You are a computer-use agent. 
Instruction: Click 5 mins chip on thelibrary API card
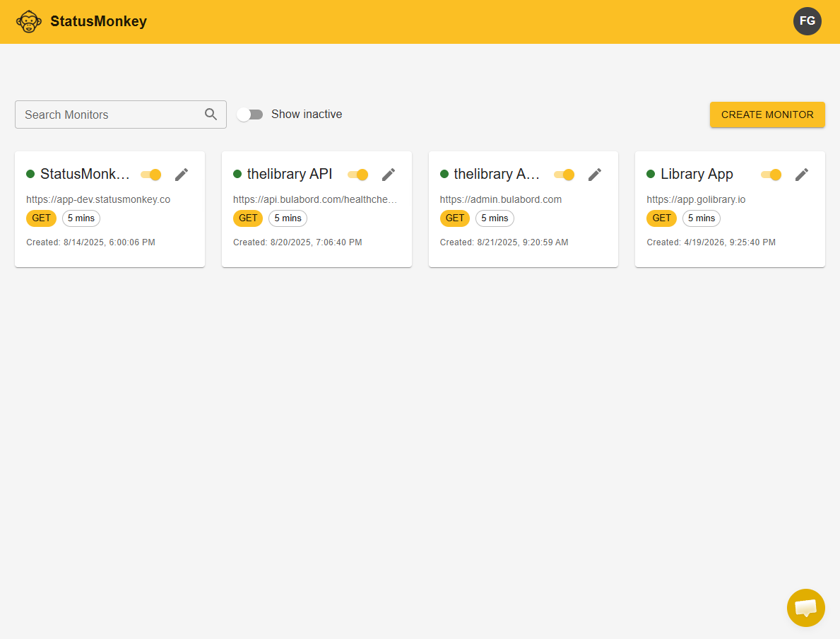click(x=288, y=218)
